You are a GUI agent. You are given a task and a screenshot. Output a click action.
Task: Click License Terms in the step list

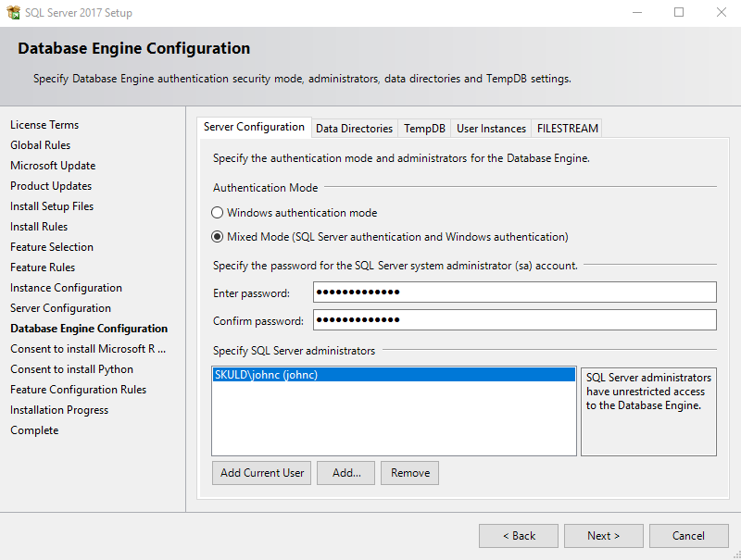pos(44,125)
